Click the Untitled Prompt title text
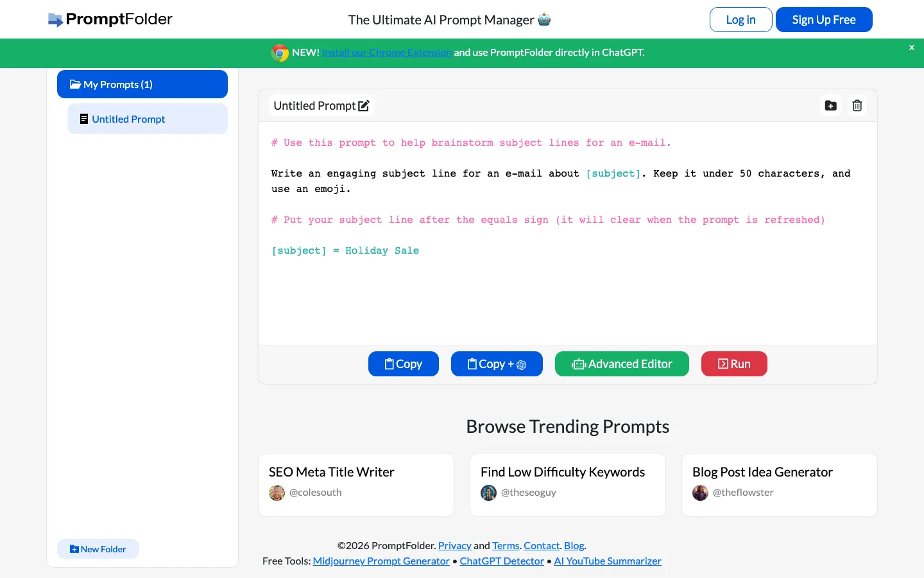This screenshot has width=924, height=578. coord(314,106)
